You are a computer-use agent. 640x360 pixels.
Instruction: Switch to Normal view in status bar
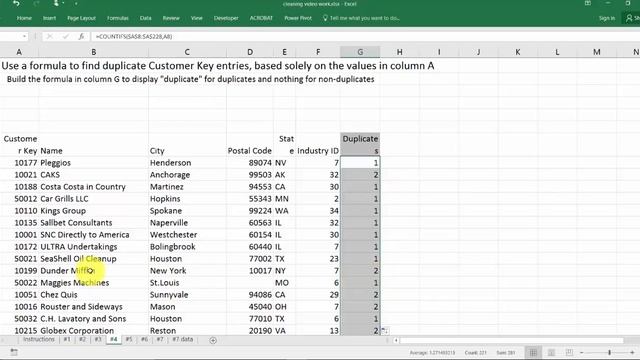533,352
